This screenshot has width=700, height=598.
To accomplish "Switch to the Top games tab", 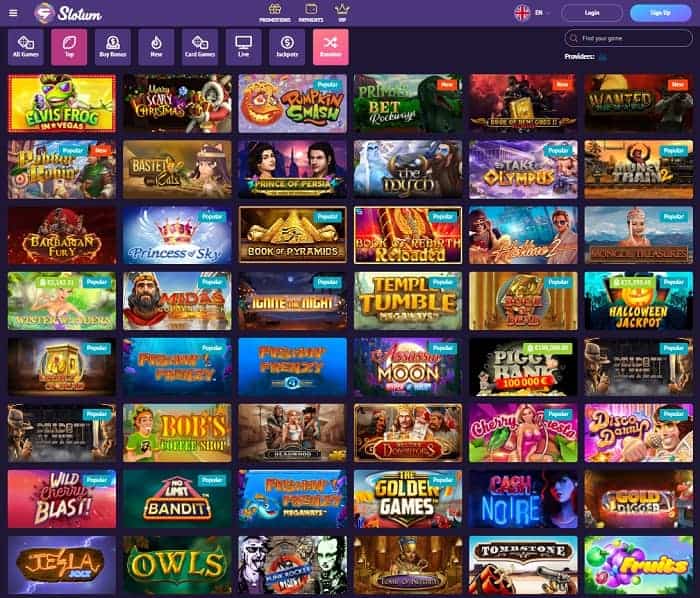I will (x=69, y=47).
